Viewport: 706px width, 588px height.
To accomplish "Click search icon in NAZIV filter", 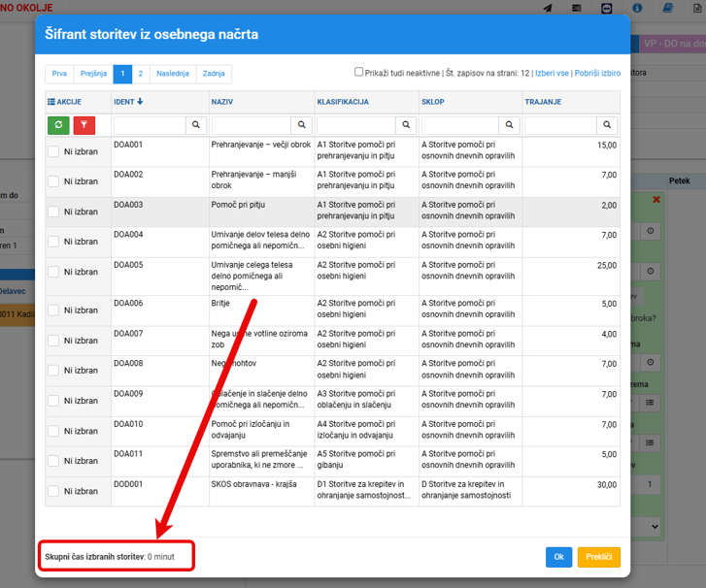I will [x=302, y=125].
